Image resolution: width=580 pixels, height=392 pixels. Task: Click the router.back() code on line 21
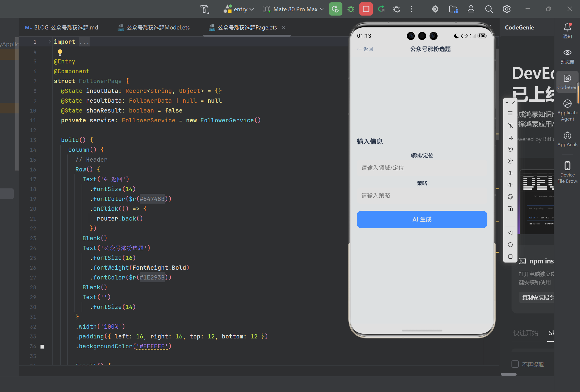tap(120, 218)
